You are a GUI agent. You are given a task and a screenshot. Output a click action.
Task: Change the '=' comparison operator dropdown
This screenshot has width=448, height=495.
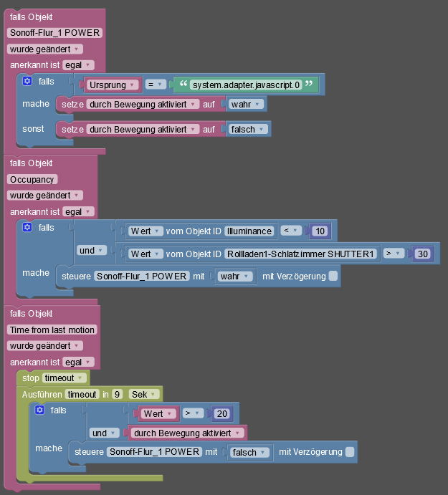156,85
